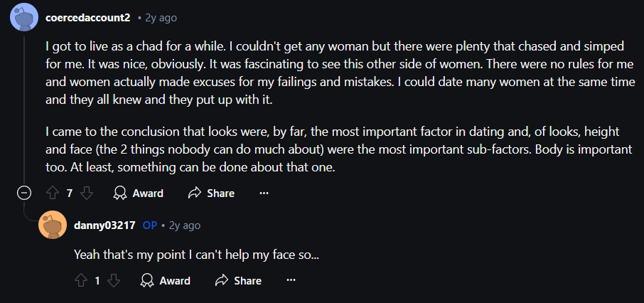644x303 pixels.
Task: Upvote coercedaccount2's comment
Action: [52, 193]
